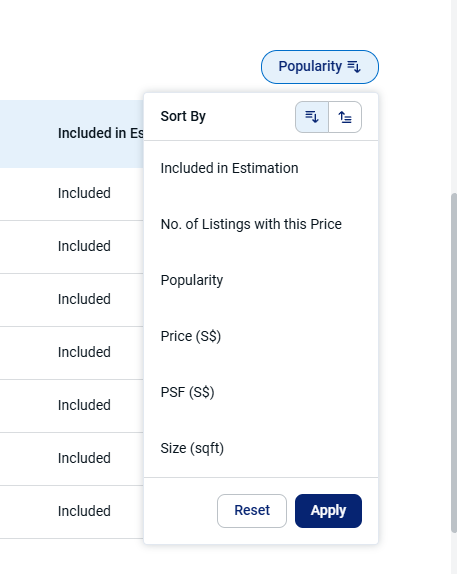
Task: Choose Included in Estimation sort option
Action: coord(261,168)
